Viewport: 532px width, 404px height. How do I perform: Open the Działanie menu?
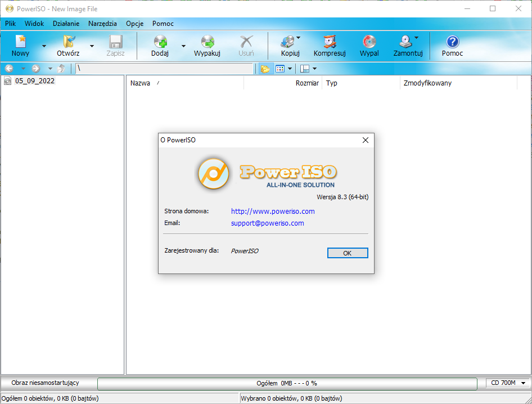point(66,24)
